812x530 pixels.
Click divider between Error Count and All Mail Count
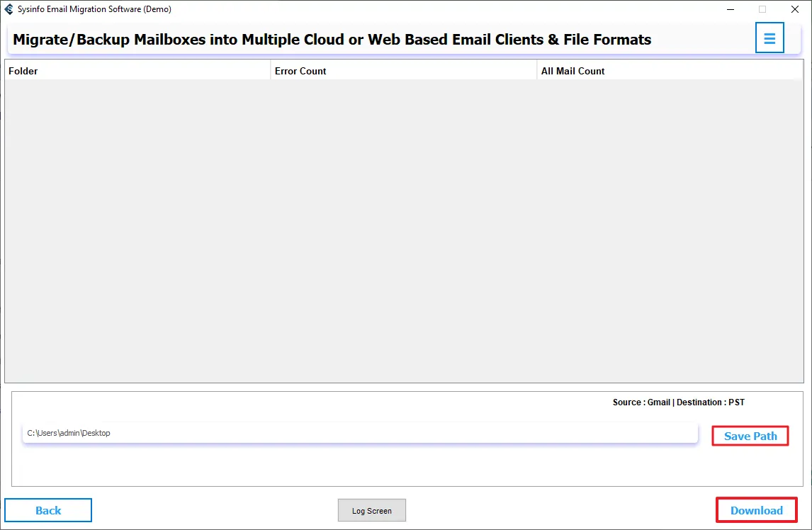pyautogui.click(x=536, y=71)
